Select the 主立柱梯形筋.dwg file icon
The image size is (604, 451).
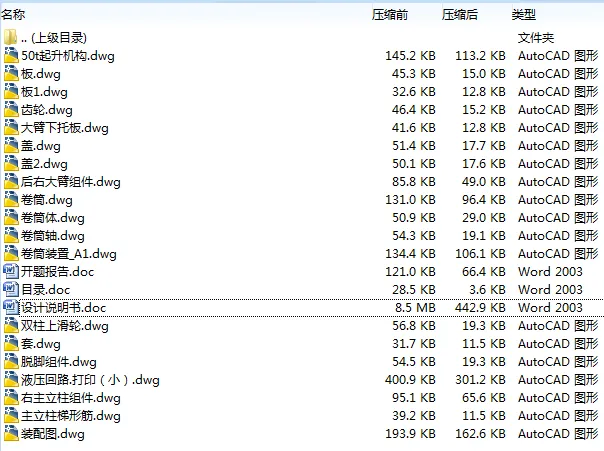[x=11, y=416]
